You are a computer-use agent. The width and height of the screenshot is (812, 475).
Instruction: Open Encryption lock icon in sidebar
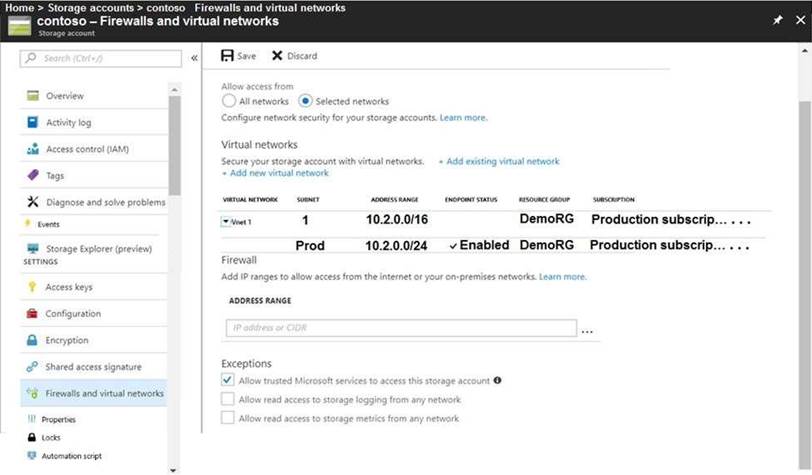pyautogui.click(x=33, y=340)
